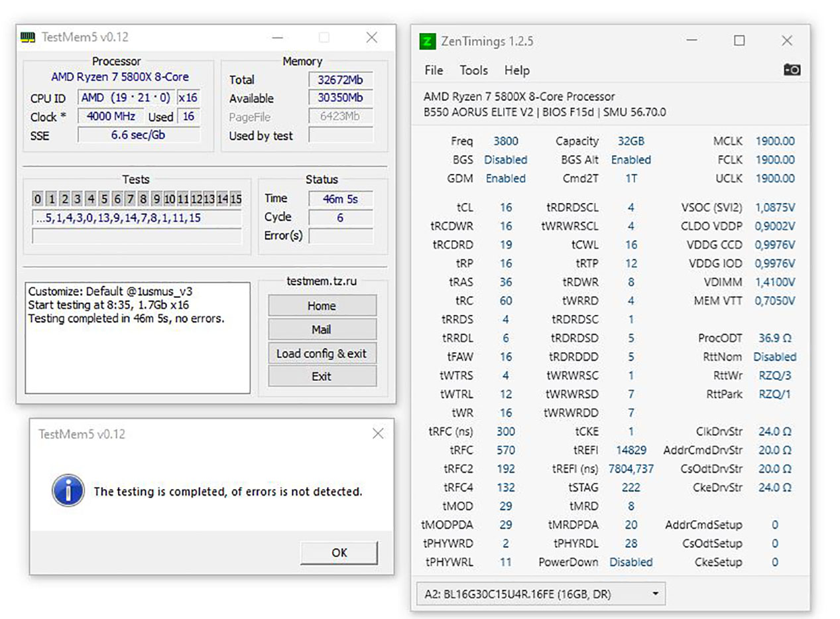Click the Total memory 32672Mb field
Image resolution: width=840 pixels, height=619 pixels.
pos(340,80)
